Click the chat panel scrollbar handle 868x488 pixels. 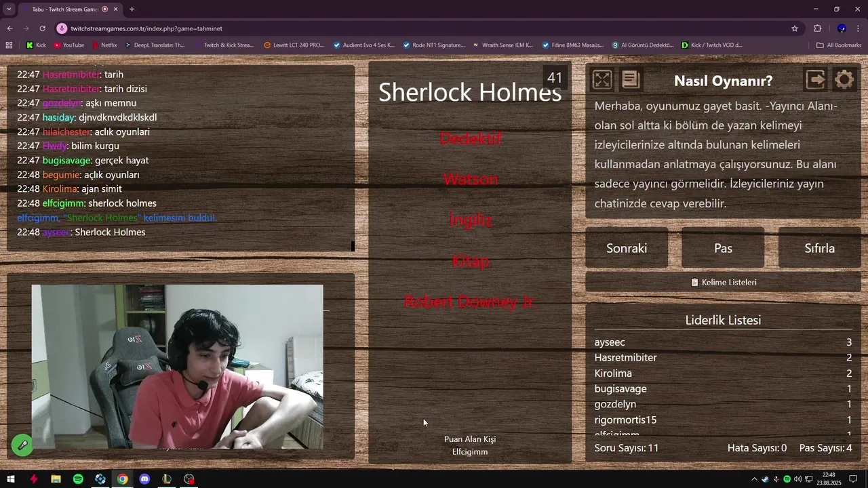pos(353,246)
